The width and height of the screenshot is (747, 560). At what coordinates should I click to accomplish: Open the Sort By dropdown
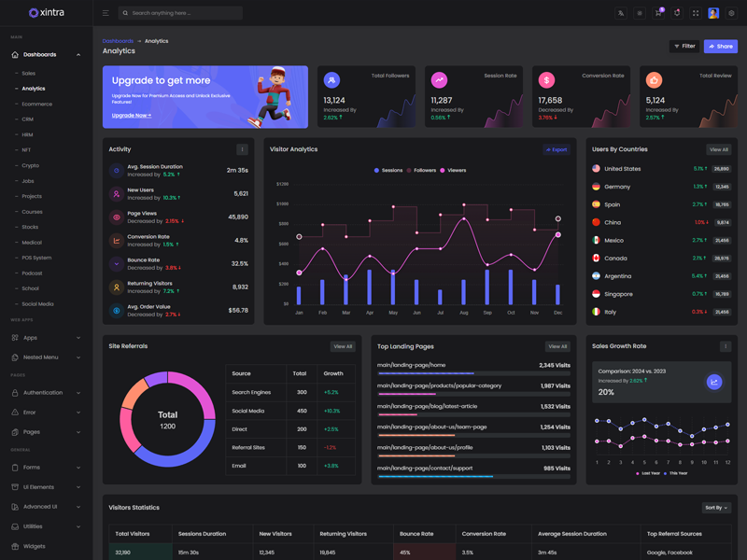tap(716, 508)
